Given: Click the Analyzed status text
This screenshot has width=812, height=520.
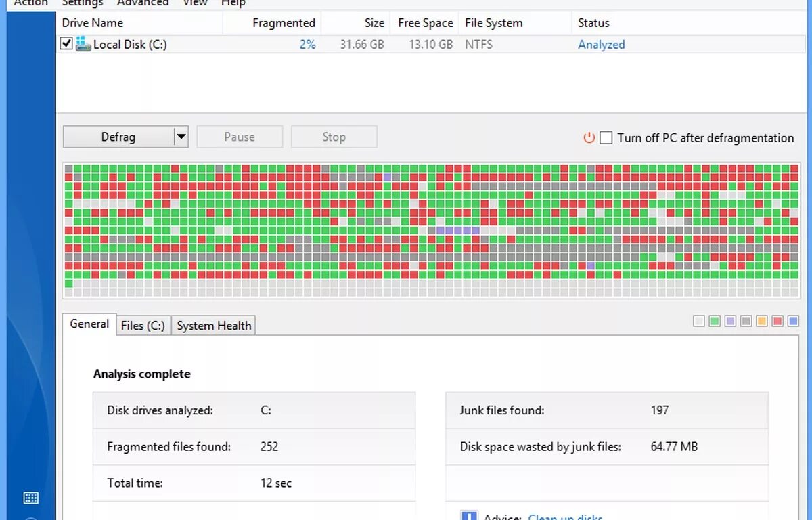Looking at the screenshot, I should tap(601, 45).
